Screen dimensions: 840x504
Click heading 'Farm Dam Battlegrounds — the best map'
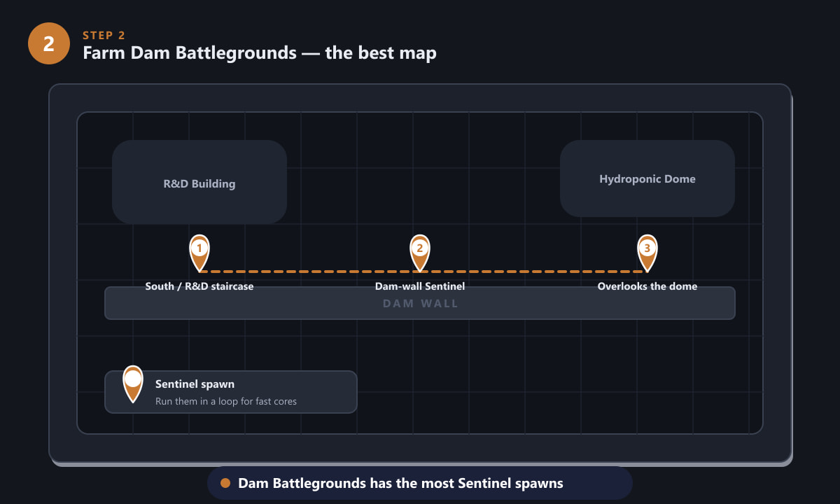coord(260,53)
